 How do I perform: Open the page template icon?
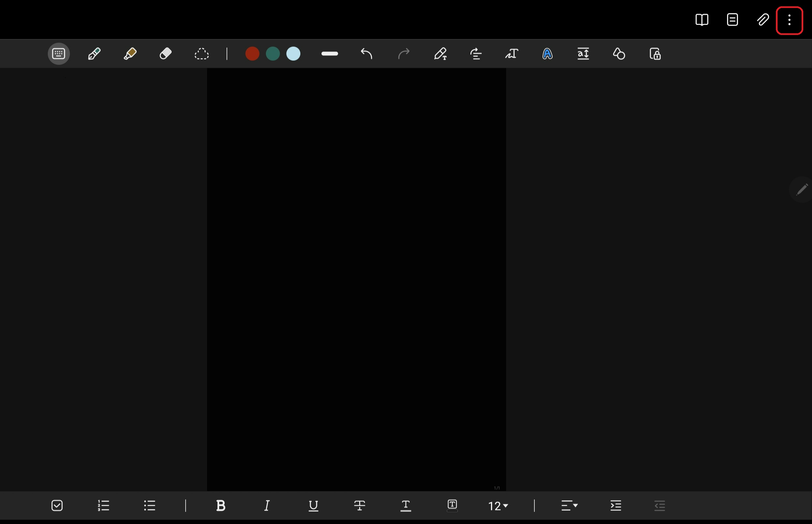click(732, 20)
